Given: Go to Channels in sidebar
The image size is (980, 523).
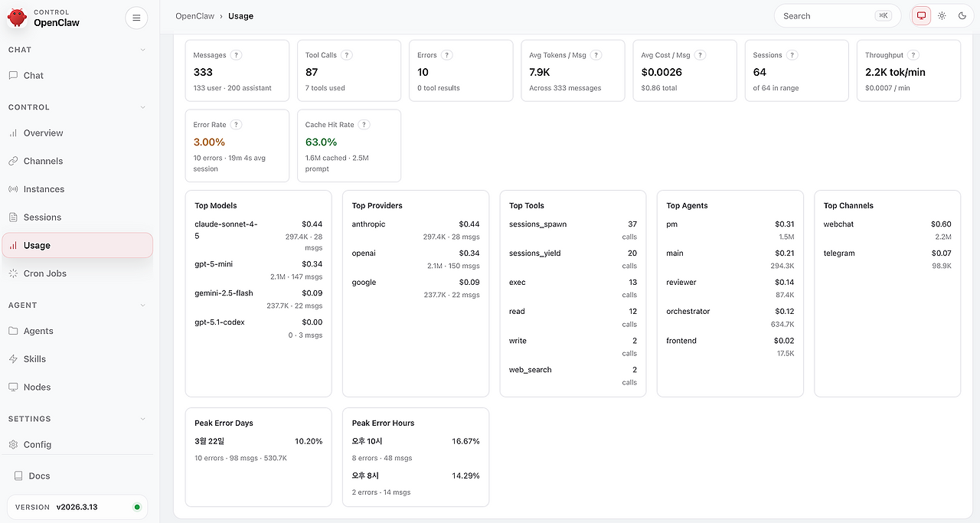Looking at the screenshot, I should 77,162.
